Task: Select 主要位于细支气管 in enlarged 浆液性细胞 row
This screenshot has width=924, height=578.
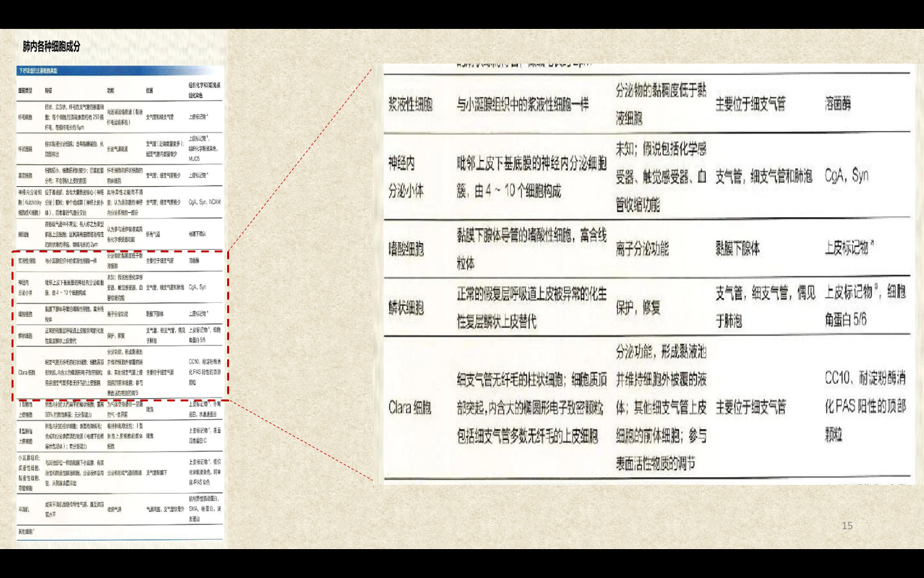Action: pyautogui.click(x=751, y=104)
